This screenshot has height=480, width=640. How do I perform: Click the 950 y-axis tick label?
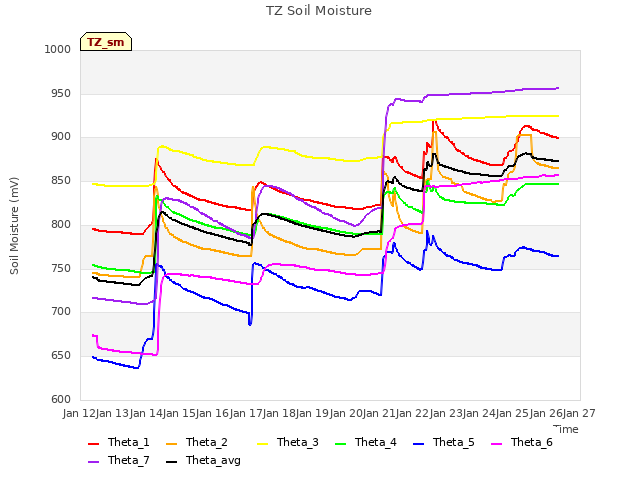tap(61, 93)
